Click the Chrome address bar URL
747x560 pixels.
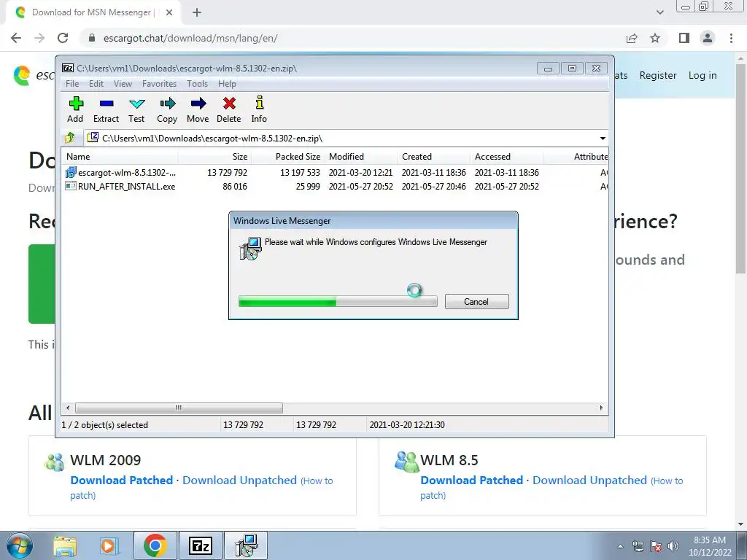[190, 38]
